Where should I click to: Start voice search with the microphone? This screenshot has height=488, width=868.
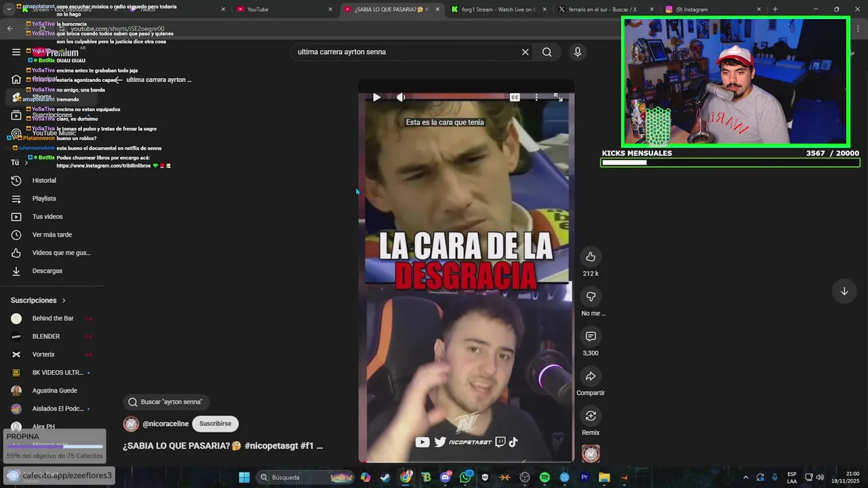click(578, 52)
